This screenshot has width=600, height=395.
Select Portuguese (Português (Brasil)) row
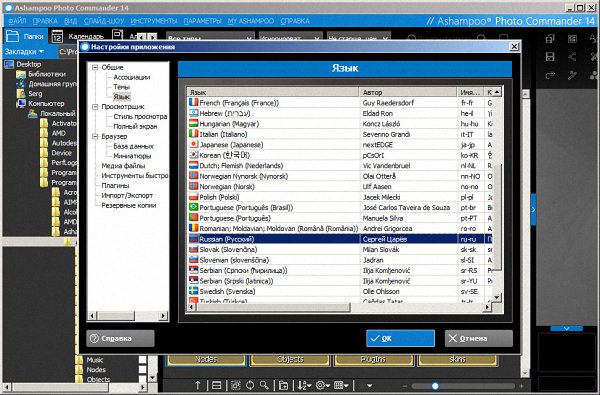coord(340,207)
